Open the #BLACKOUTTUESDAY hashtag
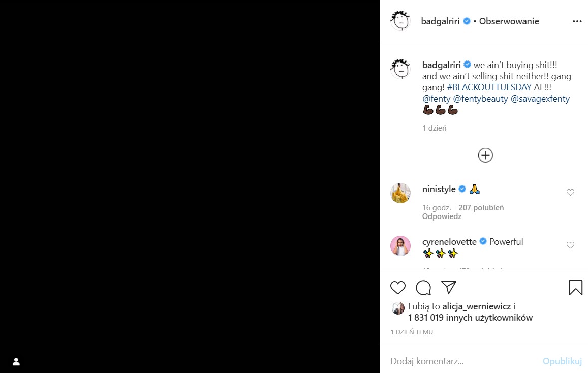Image resolution: width=588 pixels, height=373 pixels. (x=489, y=87)
